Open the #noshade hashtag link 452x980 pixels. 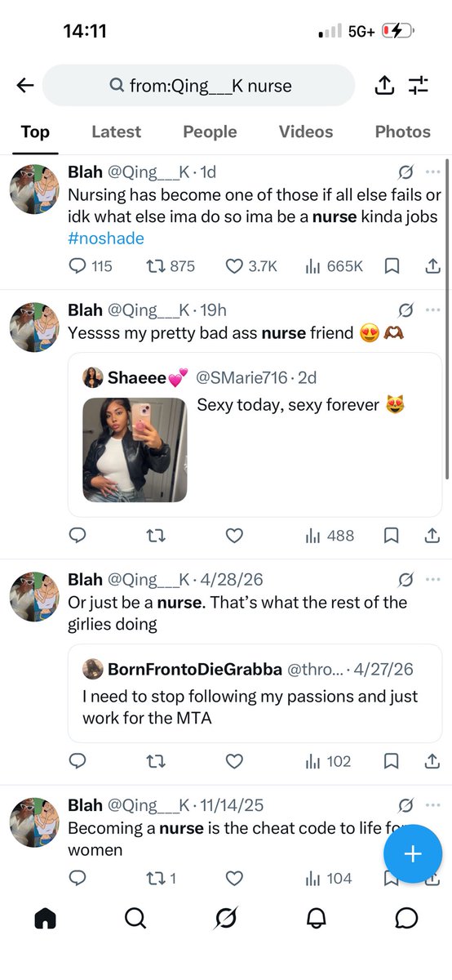(x=106, y=238)
